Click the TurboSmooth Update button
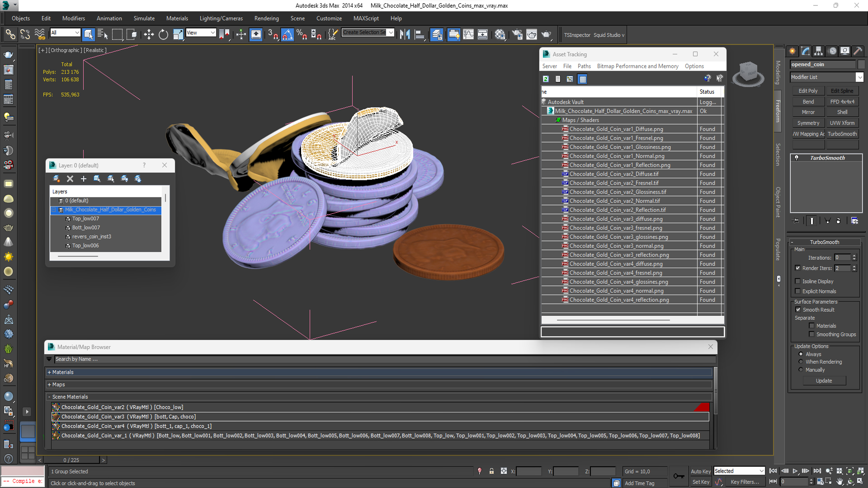Image resolution: width=868 pixels, height=488 pixels. 824,381
